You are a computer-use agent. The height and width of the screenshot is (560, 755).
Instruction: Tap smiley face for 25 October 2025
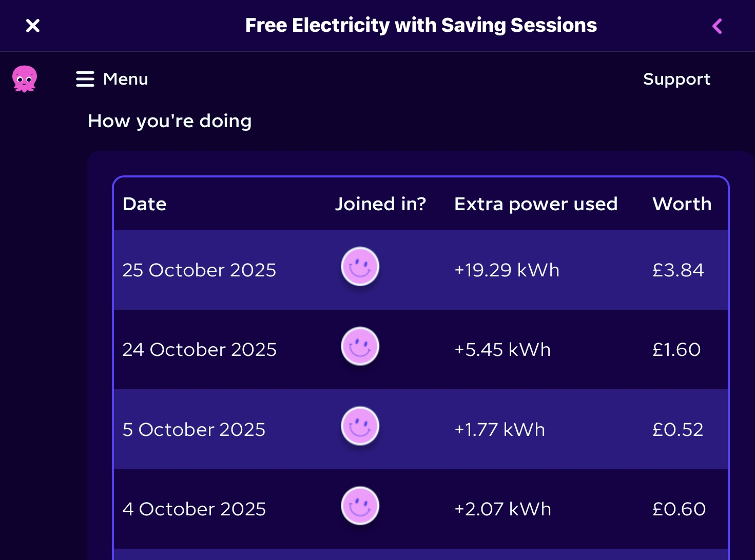360,267
